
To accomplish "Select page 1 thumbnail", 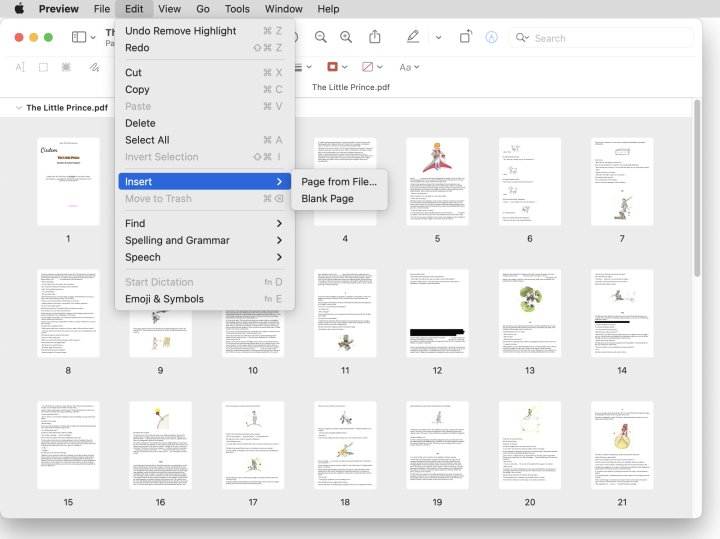I will coord(68,181).
